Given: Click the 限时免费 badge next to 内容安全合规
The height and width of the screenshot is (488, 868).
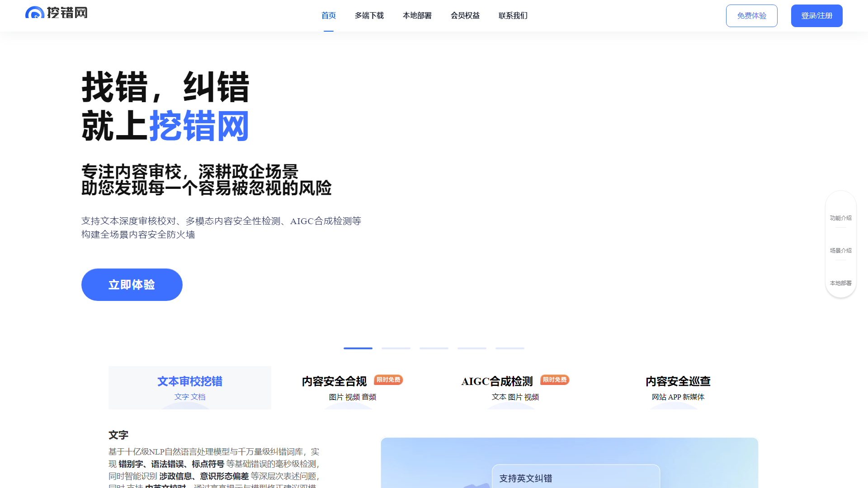Looking at the screenshot, I should point(388,380).
